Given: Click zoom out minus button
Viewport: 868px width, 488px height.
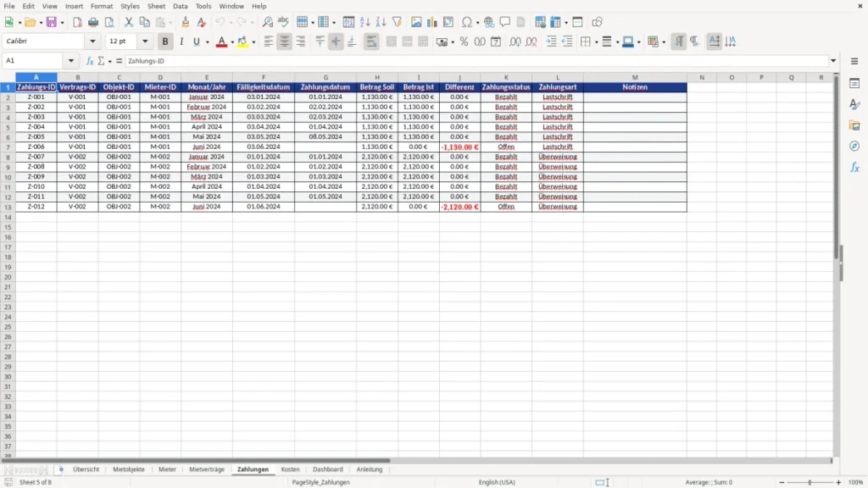Looking at the screenshot, I should click(782, 482).
